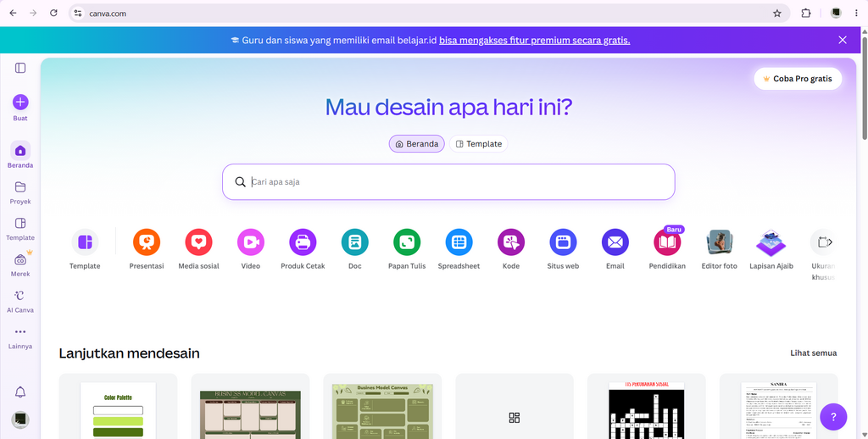Screen dimensions: 868x439
Task: Switch to the Template pill tab
Action: pos(478,144)
